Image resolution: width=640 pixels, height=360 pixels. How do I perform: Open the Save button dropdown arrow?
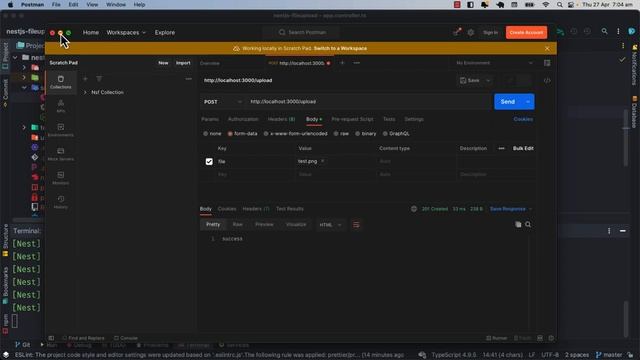[x=488, y=80]
